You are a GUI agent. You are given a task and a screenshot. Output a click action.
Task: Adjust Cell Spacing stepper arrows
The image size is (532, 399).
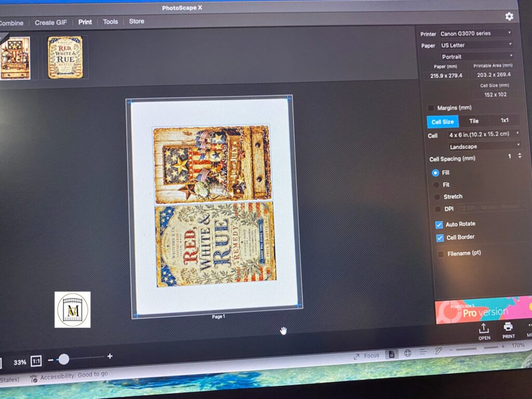[x=520, y=155]
